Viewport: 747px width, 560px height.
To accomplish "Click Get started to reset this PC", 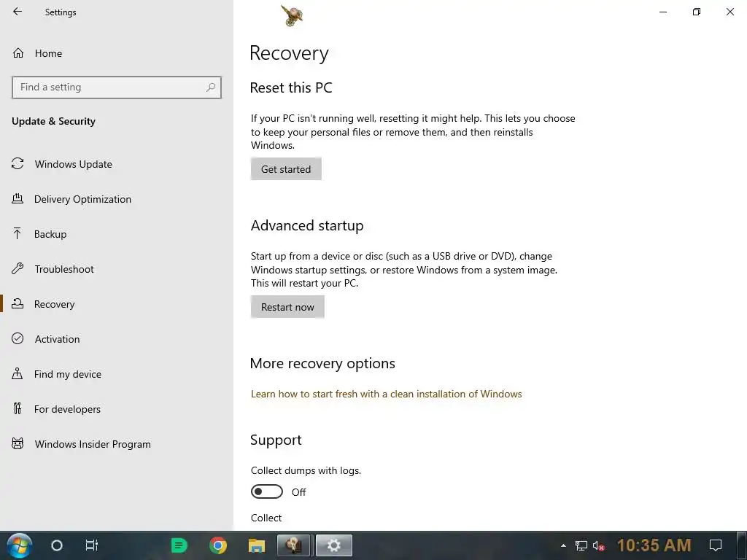I will pos(286,169).
